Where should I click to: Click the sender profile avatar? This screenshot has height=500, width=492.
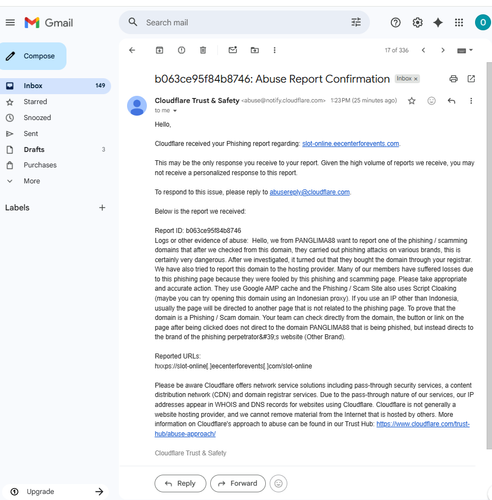point(137,106)
